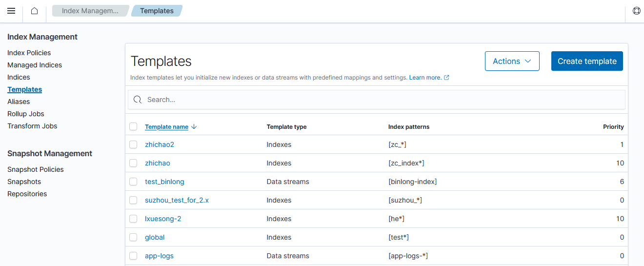Open Index Policies in the sidebar
The width and height of the screenshot is (644, 266).
(29, 53)
